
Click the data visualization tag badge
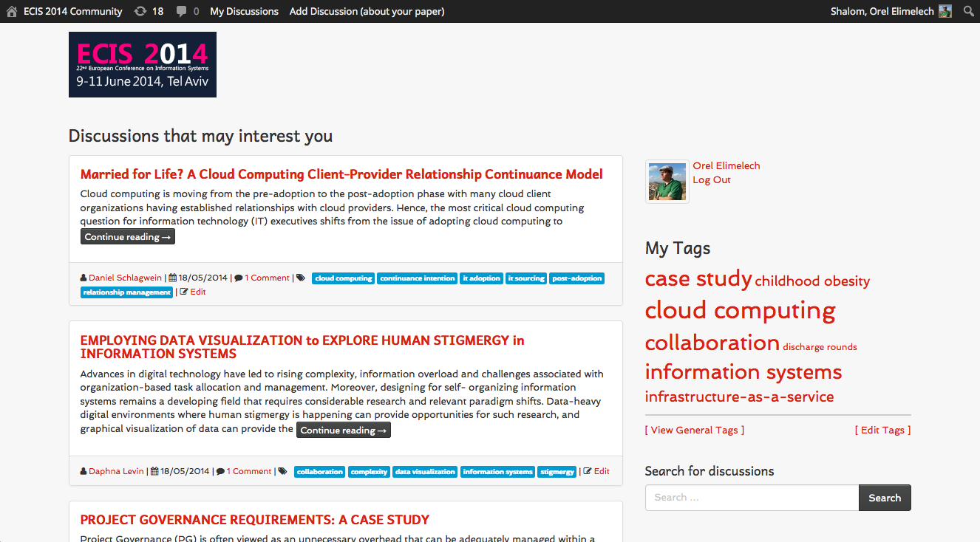425,472
